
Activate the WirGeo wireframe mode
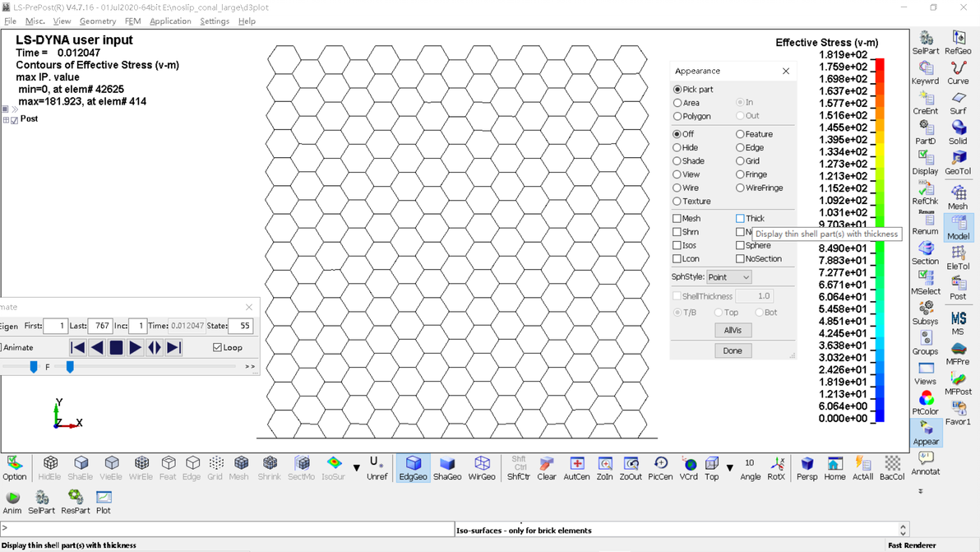[482, 468]
